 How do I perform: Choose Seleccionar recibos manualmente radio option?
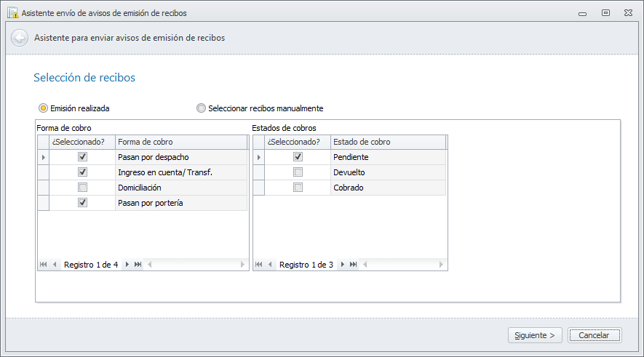point(202,108)
